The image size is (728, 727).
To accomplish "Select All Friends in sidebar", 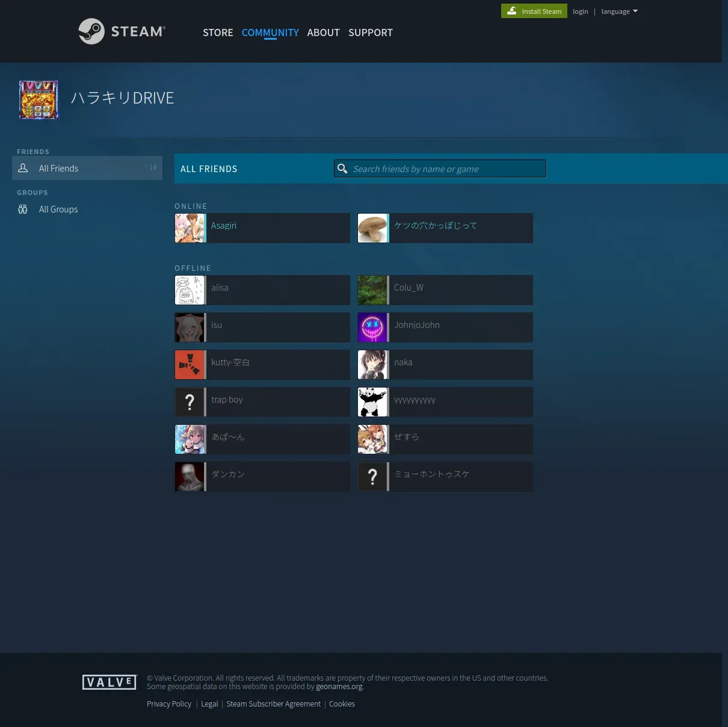I will [87, 168].
